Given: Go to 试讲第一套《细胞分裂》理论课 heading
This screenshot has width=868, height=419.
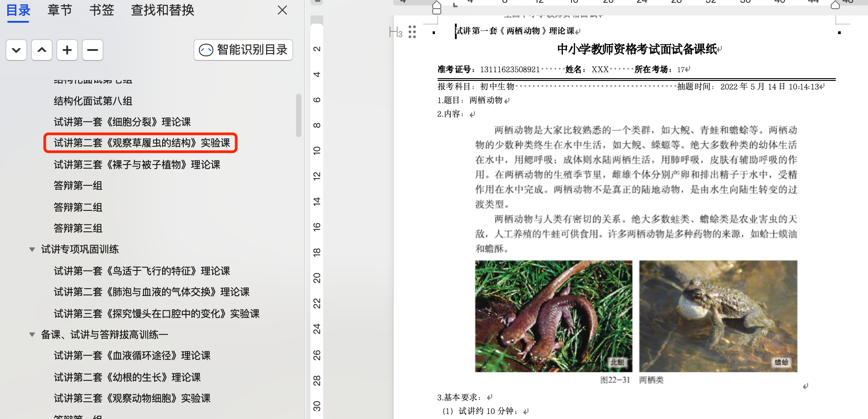Looking at the screenshot, I should 122,122.
